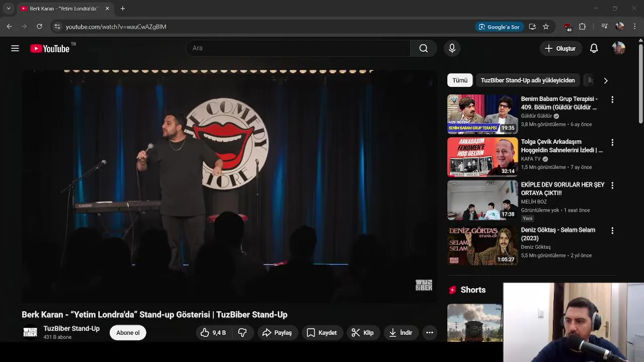Open options for Tolga Çevik video

pos(612,142)
